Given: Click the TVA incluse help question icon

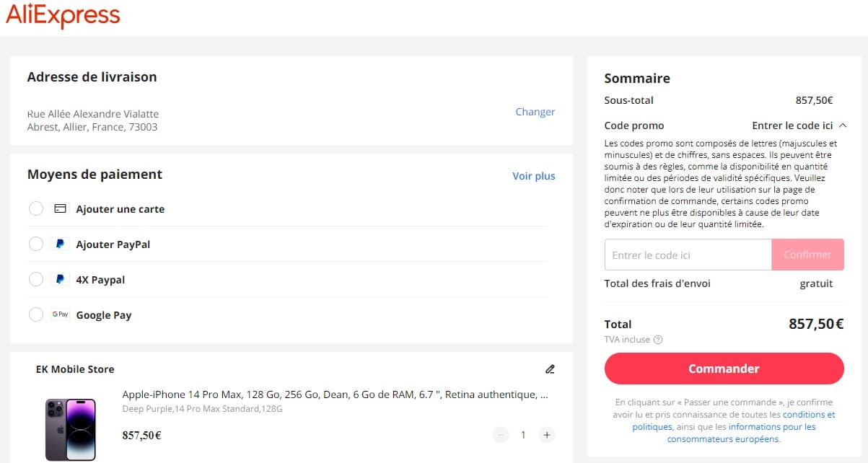Looking at the screenshot, I should pyautogui.click(x=657, y=340).
